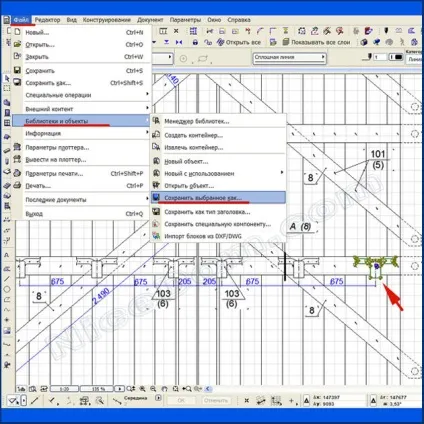Click the previous zoom icon at the bottom
424x424 pixels.
[187, 389]
